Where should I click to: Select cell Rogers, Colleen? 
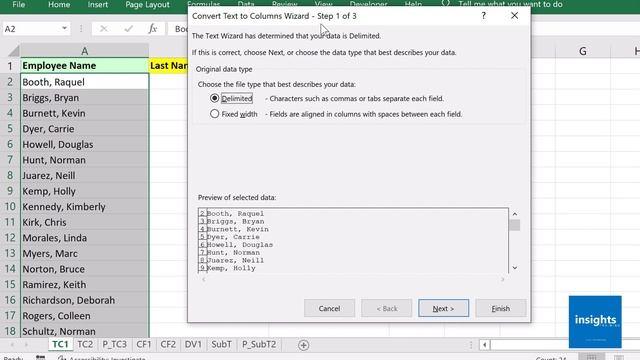point(84,316)
